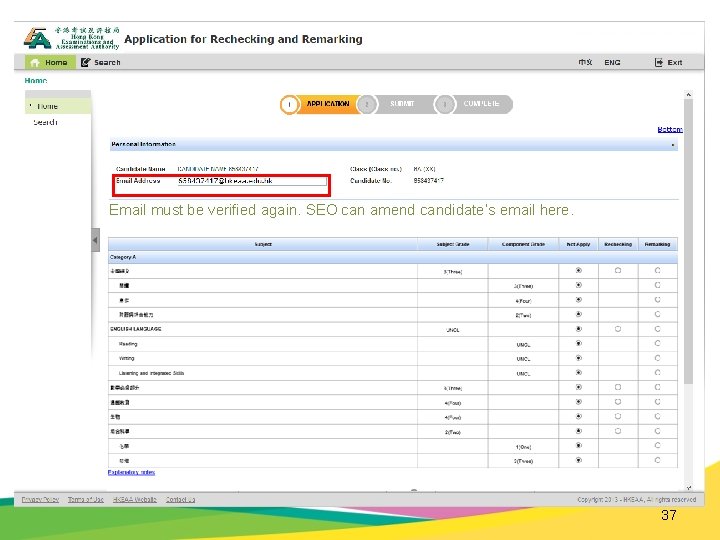
Task: Select Remarking for ENGLISH LANGUAGE
Action: (x=658, y=329)
